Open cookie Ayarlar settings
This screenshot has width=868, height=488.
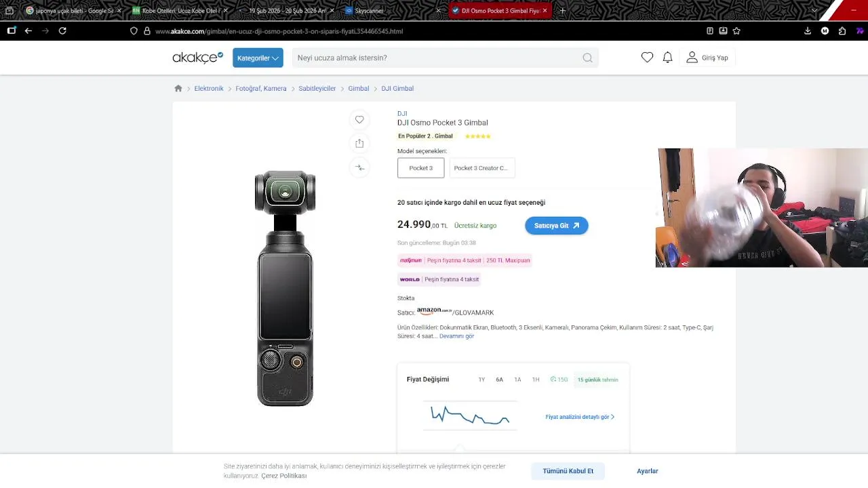click(648, 471)
